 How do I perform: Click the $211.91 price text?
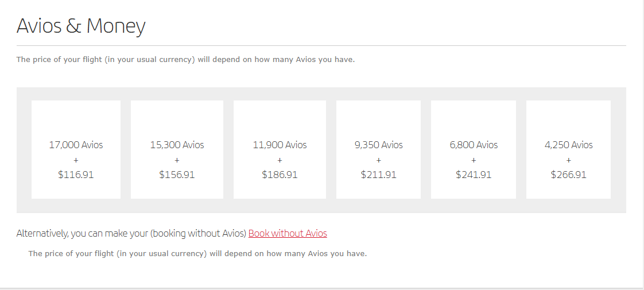[379, 175]
